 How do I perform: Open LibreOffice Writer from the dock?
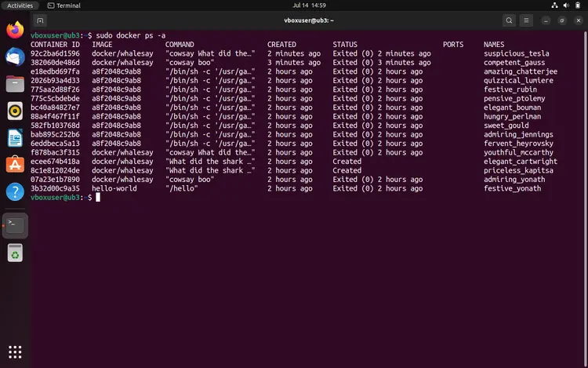(x=15, y=138)
